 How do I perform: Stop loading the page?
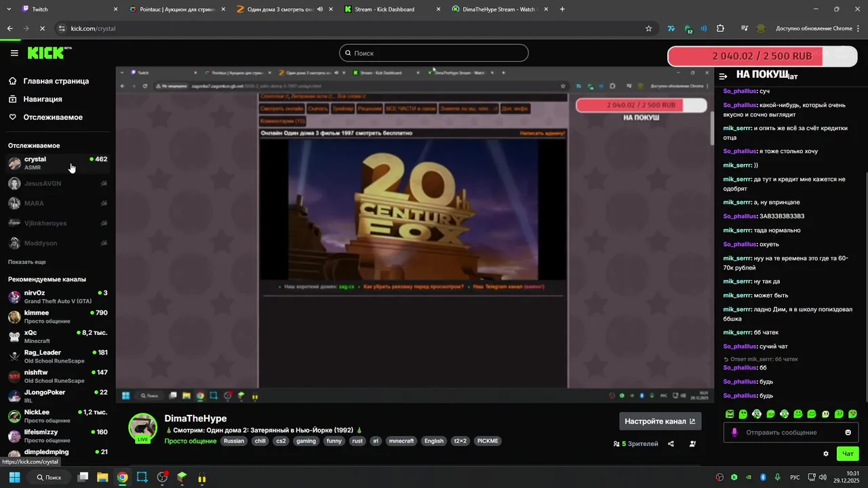pyautogui.click(x=42, y=28)
